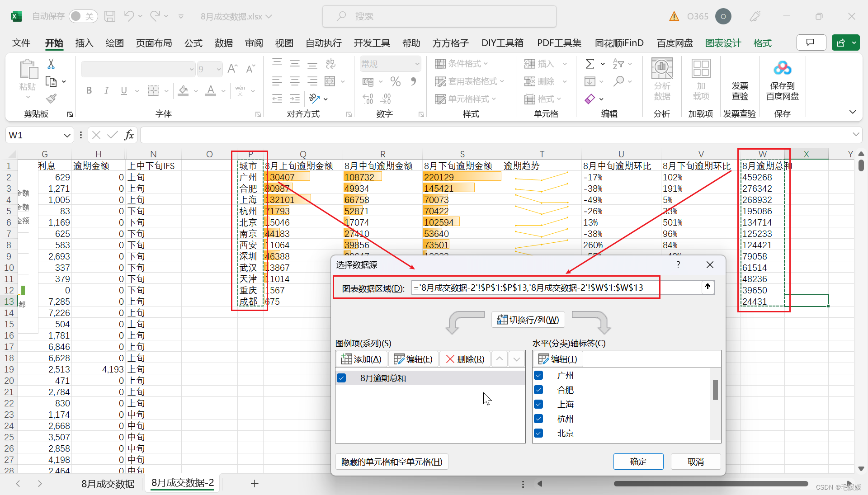868x495 pixels.
Task: Toggle Bold formatting
Action: pyautogui.click(x=89, y=90)
